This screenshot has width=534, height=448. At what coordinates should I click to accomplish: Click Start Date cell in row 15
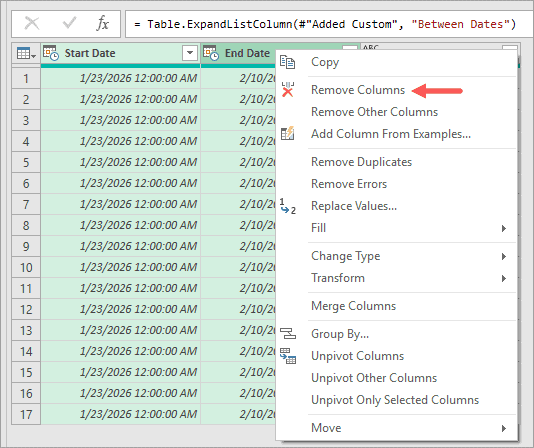[121, 372]
